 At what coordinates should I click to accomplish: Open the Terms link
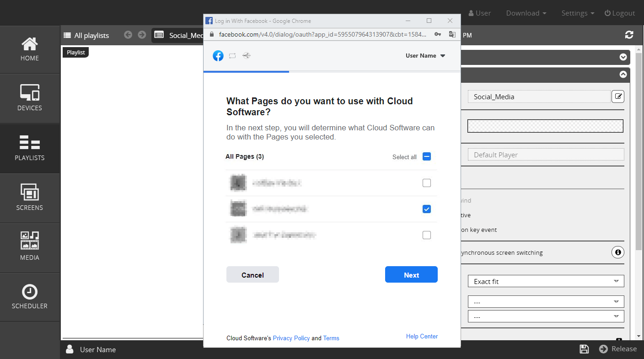331,338
